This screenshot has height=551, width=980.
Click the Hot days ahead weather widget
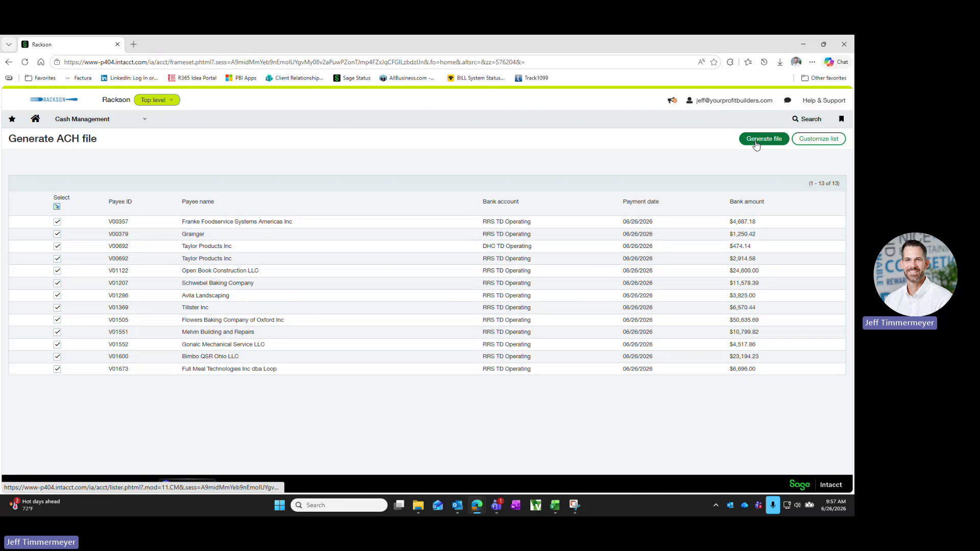pyautogui.click(x=35, y=505)
